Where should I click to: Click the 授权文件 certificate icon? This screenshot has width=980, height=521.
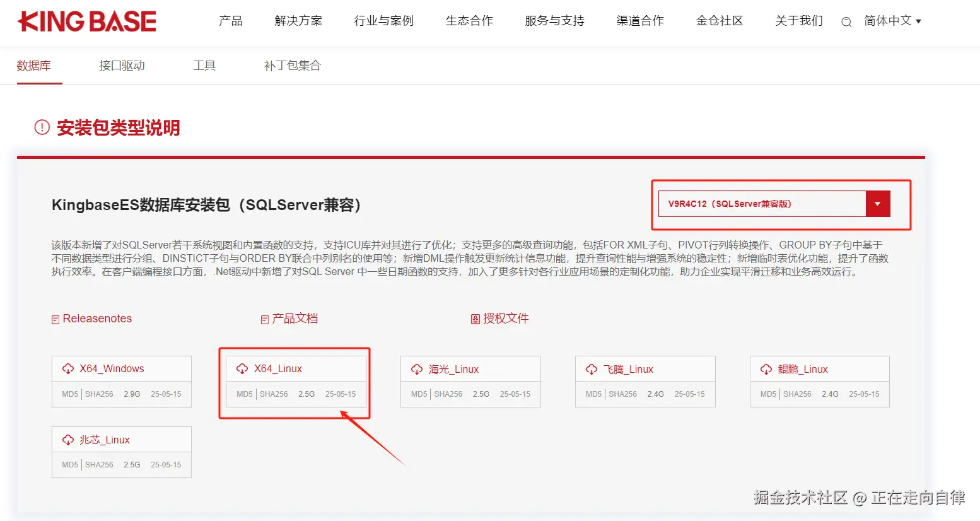tap(475, 320)
